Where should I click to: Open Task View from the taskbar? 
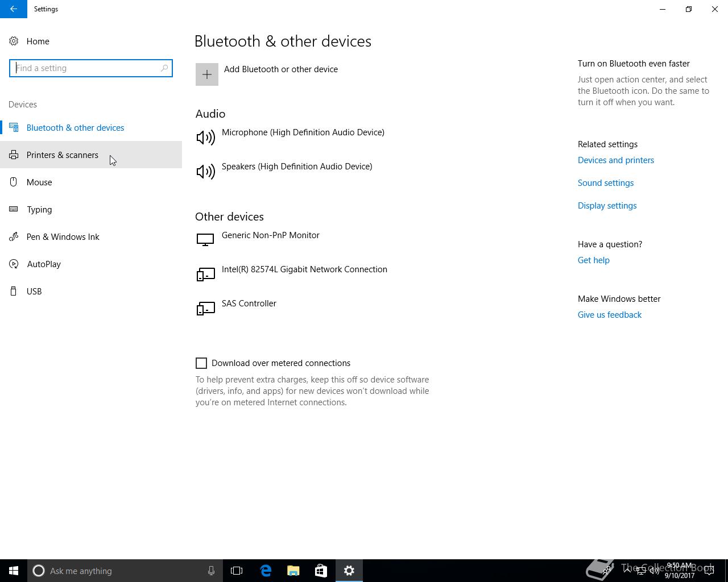click(237, 571)
